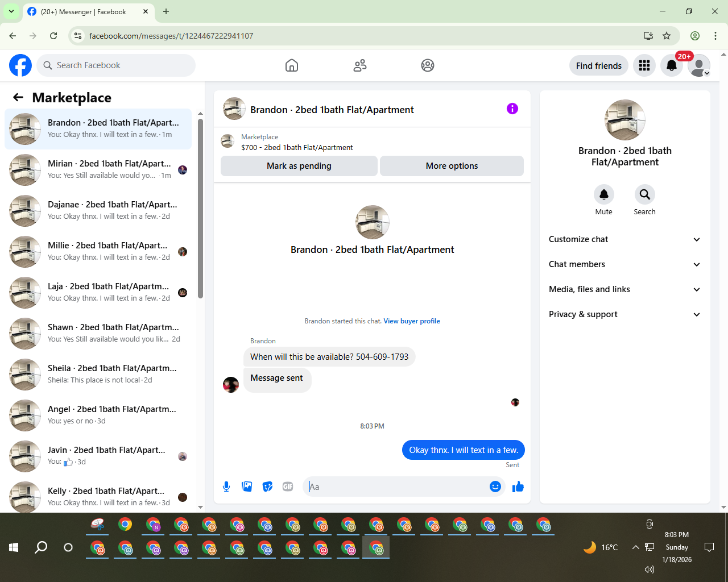Open the tab search dropdown arrow
Screen dimensions: 728x582
pyautogui.click(x=11, y=11)
